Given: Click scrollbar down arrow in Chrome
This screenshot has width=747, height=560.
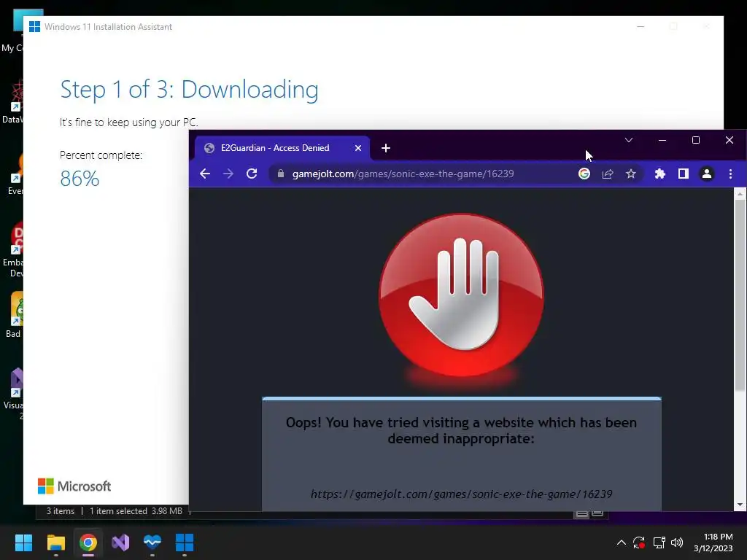Looking at the screenshot, I should click(740, 505).
